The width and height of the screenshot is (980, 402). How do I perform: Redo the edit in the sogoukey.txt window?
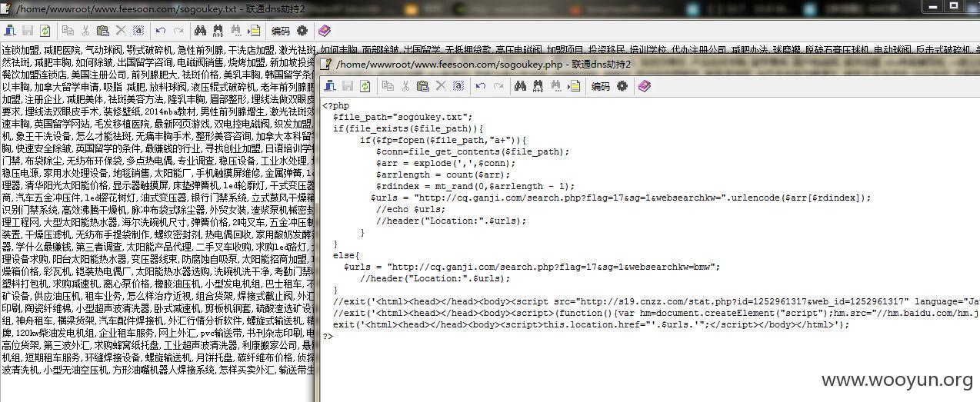coord(178,31)
